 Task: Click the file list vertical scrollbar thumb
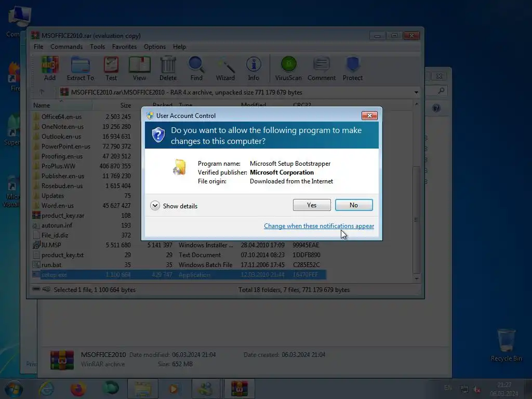(x=416, y=220)
